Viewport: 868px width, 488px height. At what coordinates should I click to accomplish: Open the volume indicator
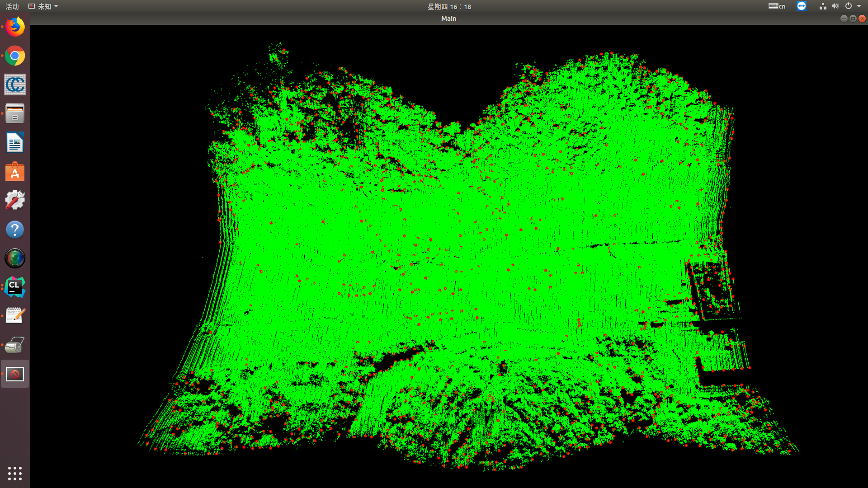[x=835, y=6]
